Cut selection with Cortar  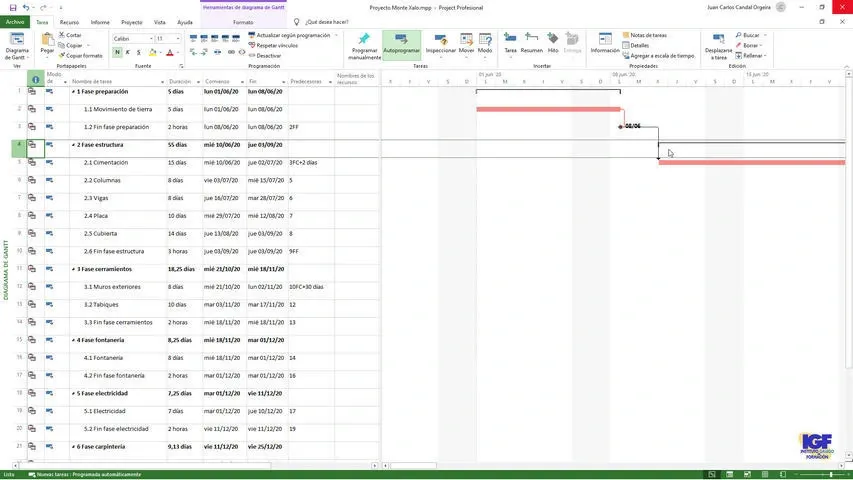coord(70,35)
